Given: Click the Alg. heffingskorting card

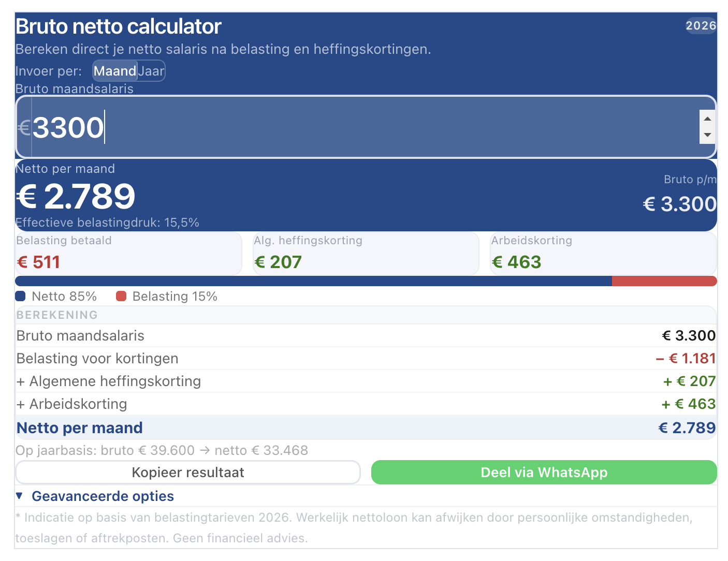Looking at the screenshot, I should pos(366,254).
